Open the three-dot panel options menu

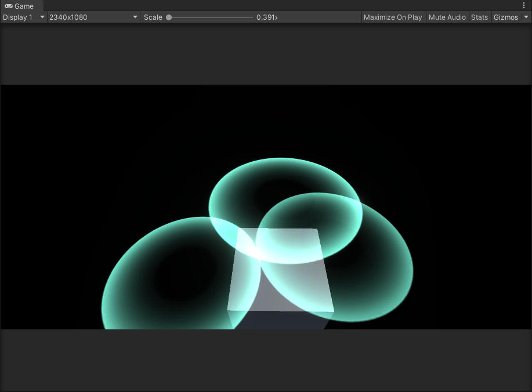(524, 6)
